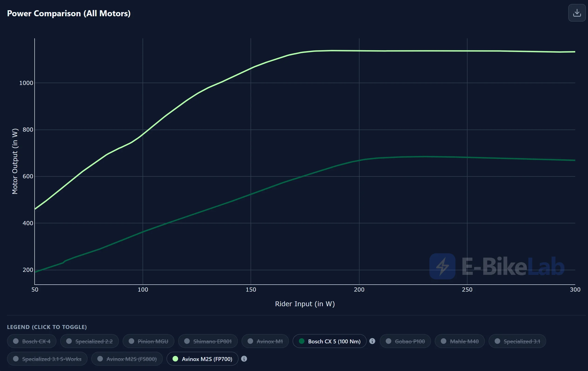The image size is (588, 371).
Task: Toggle Specialized 3.1 legend chip
Action: tap(517, 341)
